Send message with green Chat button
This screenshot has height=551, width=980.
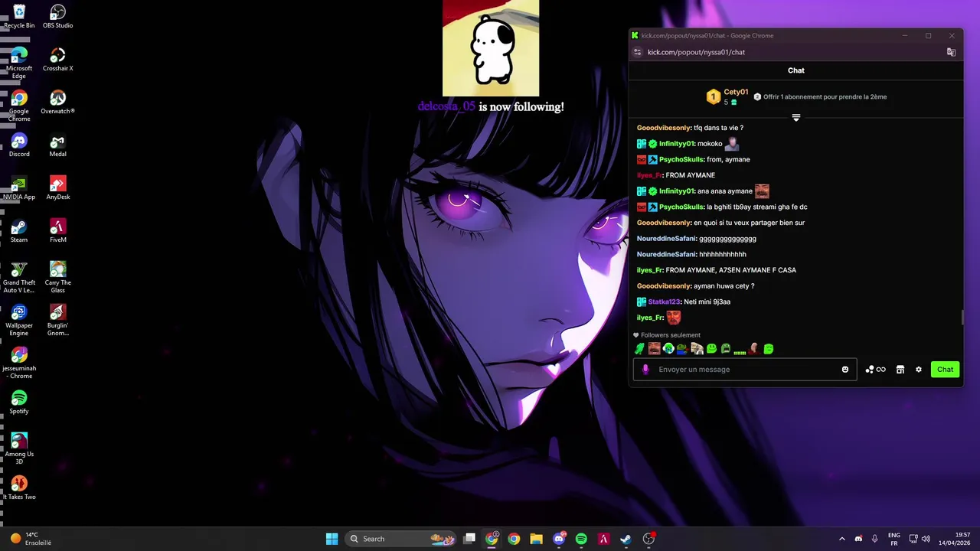945,370
